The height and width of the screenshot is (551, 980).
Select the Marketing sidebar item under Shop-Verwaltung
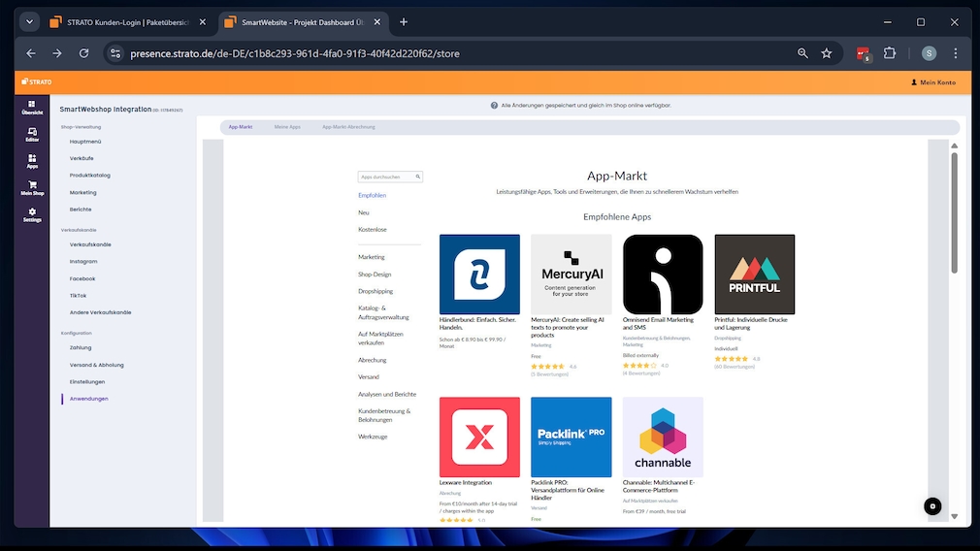(82, 192)
